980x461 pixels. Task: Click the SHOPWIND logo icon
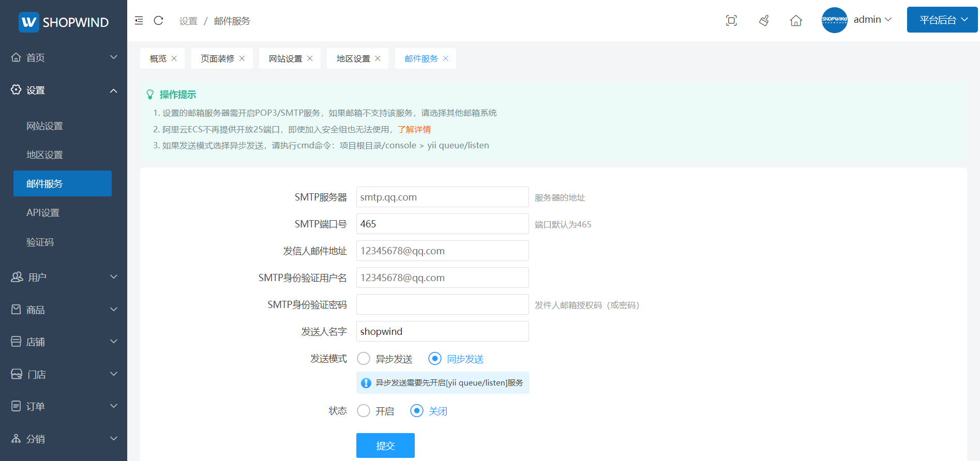(29, 22)
